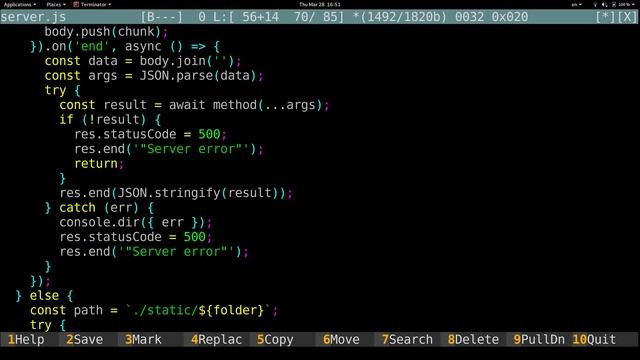Click the 'return;' statement
Screen dimensions: 640x360
99,164
